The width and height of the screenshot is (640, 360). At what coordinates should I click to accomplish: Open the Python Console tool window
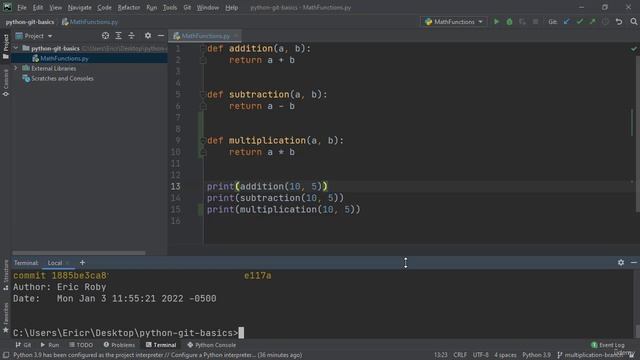[211, 345]
